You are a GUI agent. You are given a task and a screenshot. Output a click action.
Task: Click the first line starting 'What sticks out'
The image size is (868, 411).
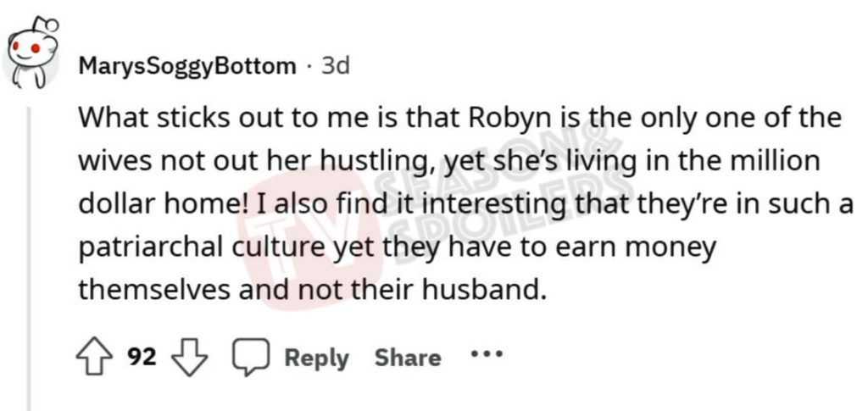[x=458, y=119]
